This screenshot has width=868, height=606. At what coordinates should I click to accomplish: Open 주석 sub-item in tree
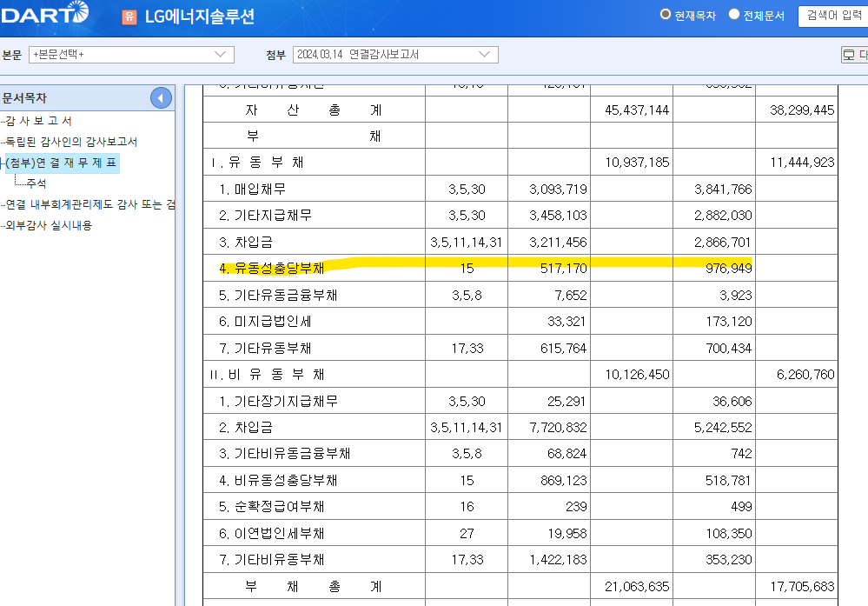tap(36, 183)
